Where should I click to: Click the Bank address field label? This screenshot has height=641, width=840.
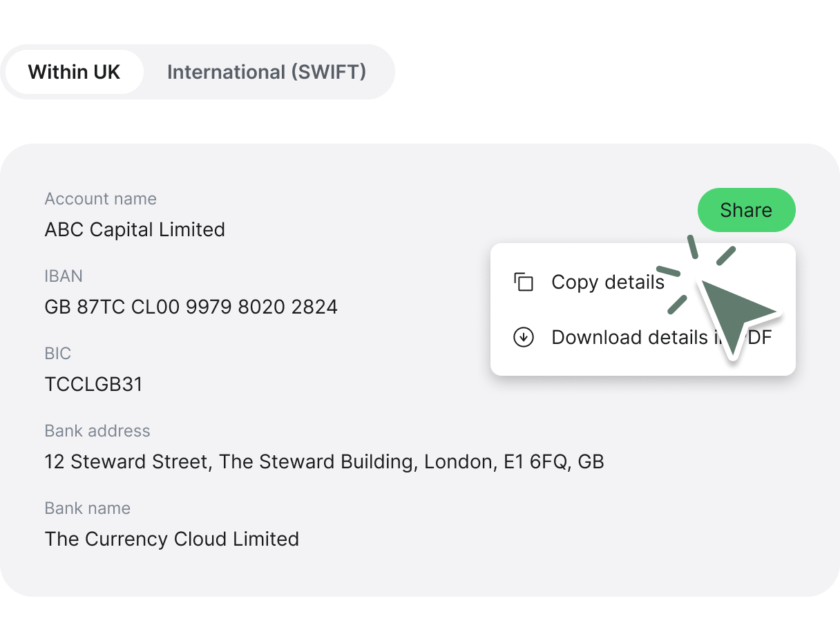coord(97,431)
